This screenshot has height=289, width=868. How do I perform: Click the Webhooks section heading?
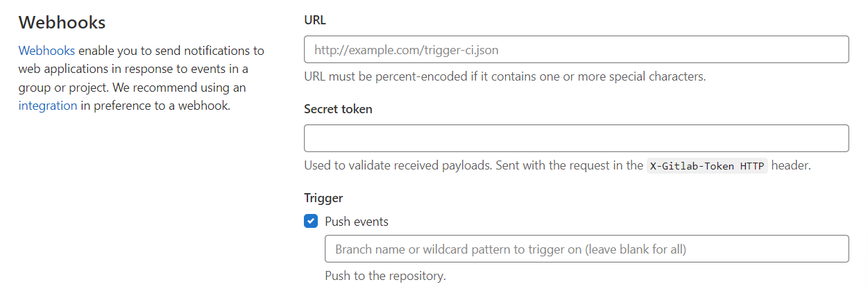pyautogui.click(x=62, y=22)
